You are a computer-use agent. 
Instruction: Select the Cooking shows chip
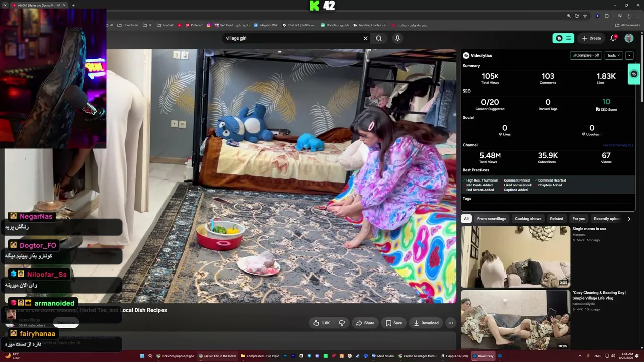528,219
